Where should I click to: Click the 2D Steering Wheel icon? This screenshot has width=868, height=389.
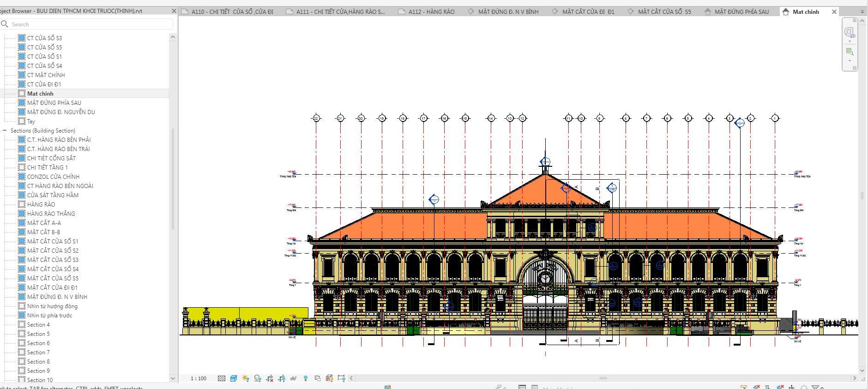pos(850,32)
